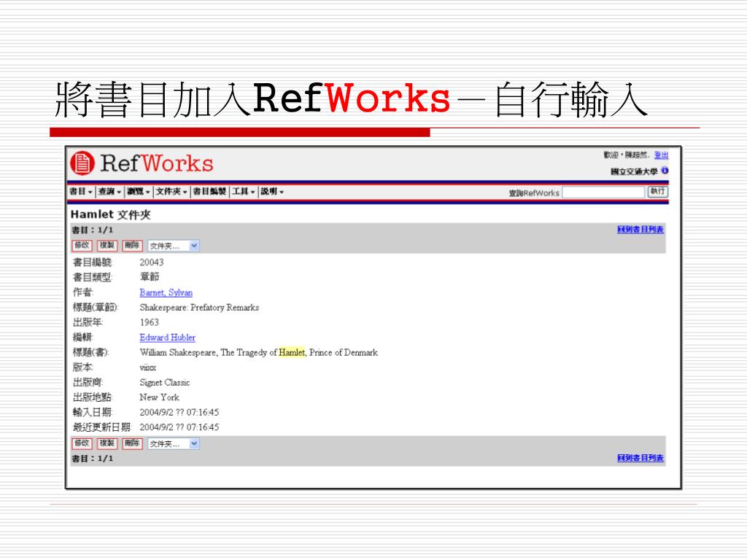Click the publication place New York

tap(159, 397)
